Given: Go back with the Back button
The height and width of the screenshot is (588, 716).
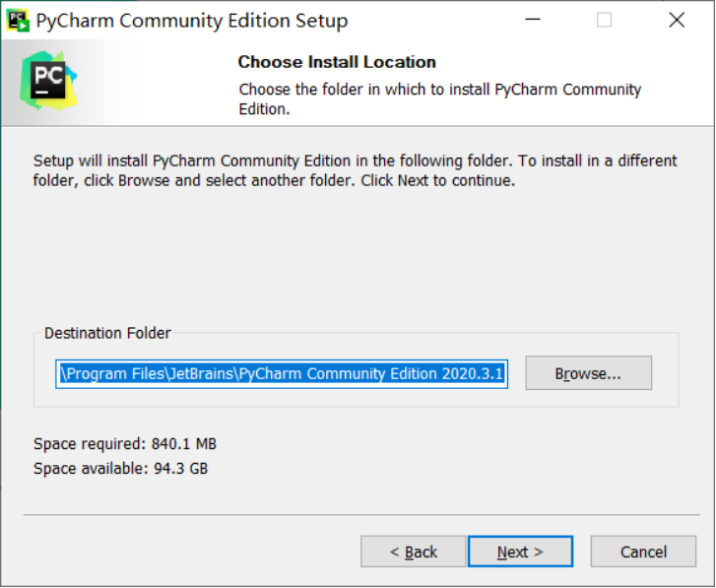Looking at the screenshot, I should [x=413, y=552].
